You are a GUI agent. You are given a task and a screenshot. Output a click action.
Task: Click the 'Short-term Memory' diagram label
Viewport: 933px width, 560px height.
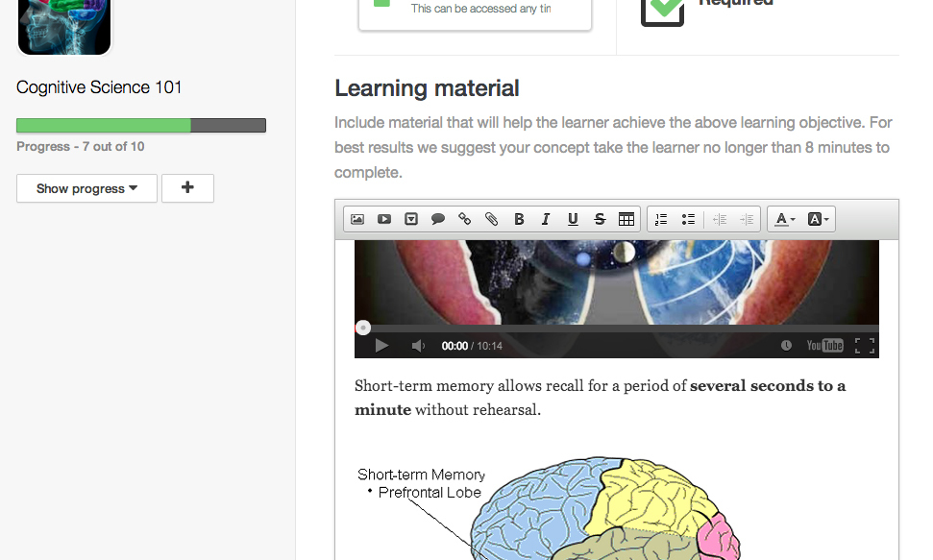point(421,475)
